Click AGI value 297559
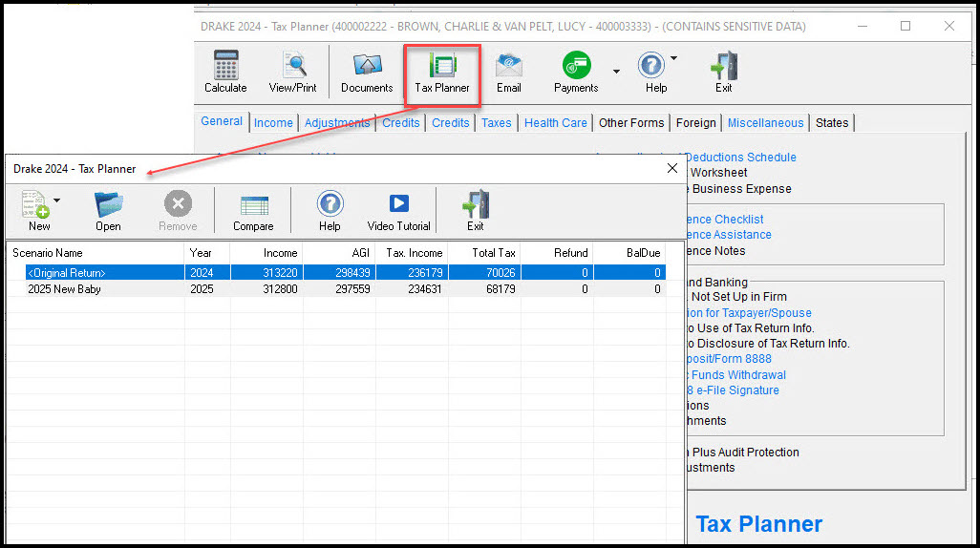 click(352, 289)
